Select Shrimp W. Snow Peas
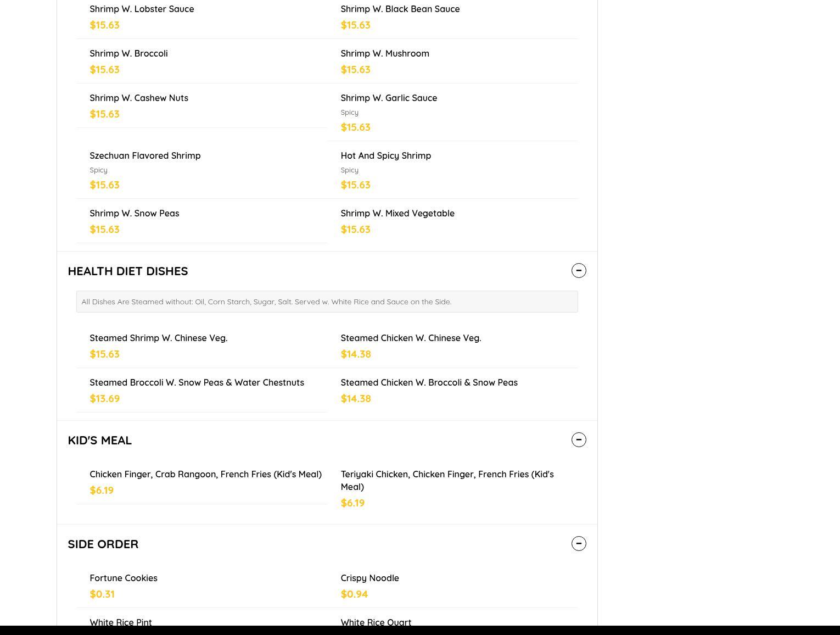Image resolution: width=840 pixels, height=635 pixels. [134, 214]
